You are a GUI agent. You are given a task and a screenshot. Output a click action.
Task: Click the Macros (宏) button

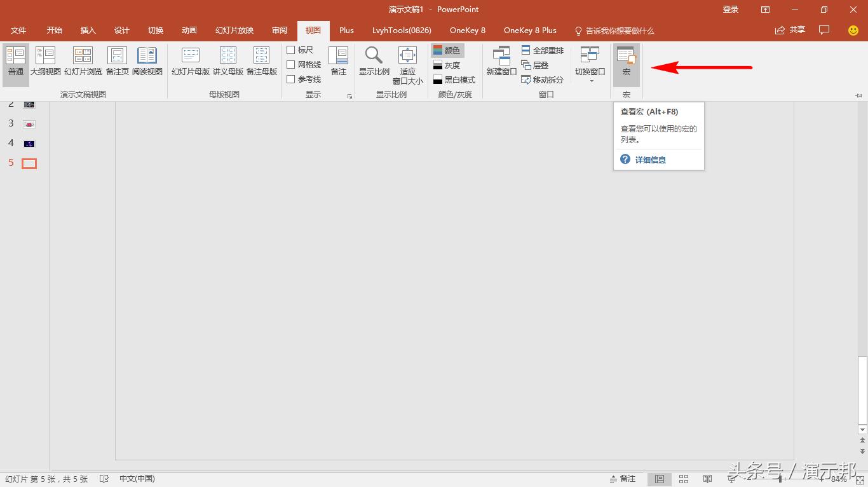(626, 61)
